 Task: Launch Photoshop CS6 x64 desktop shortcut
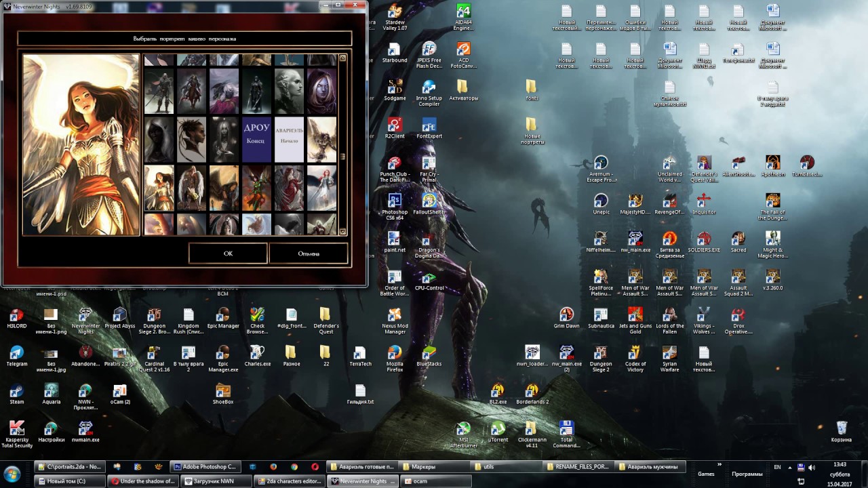click(x=395, y=207)
